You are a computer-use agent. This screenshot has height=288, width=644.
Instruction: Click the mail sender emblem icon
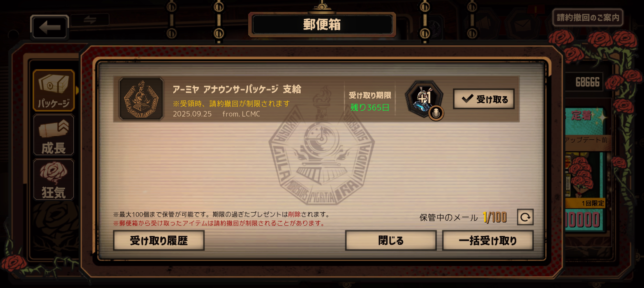(x=141, y=99)
